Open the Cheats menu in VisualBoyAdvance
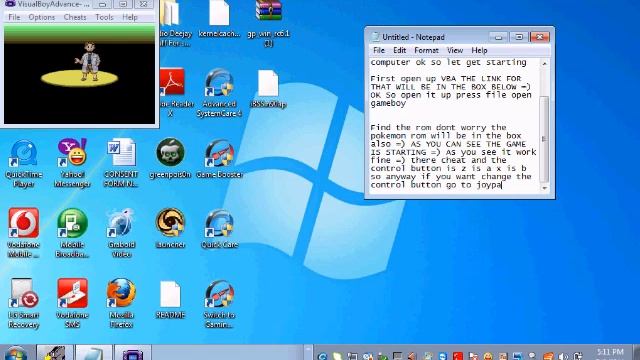 point(75,17)
